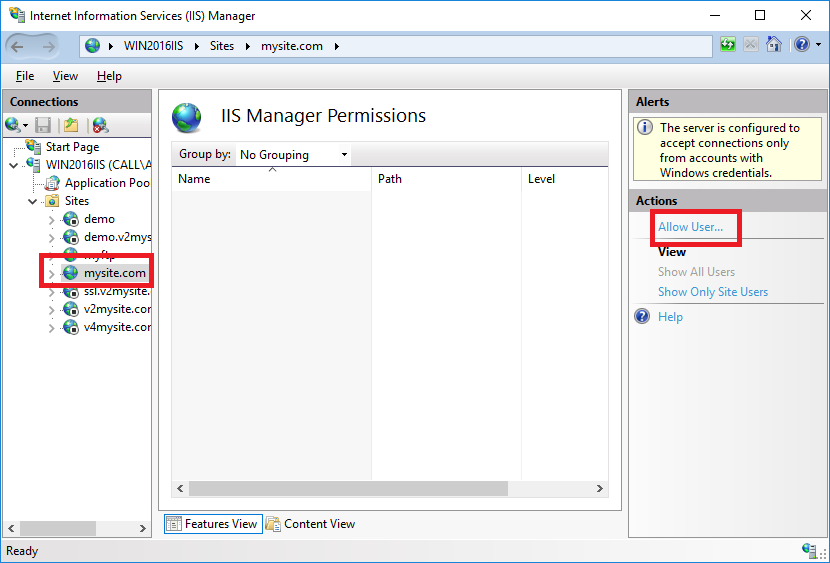
Task: Expand the mysite.com node
Action: point(51,274)
